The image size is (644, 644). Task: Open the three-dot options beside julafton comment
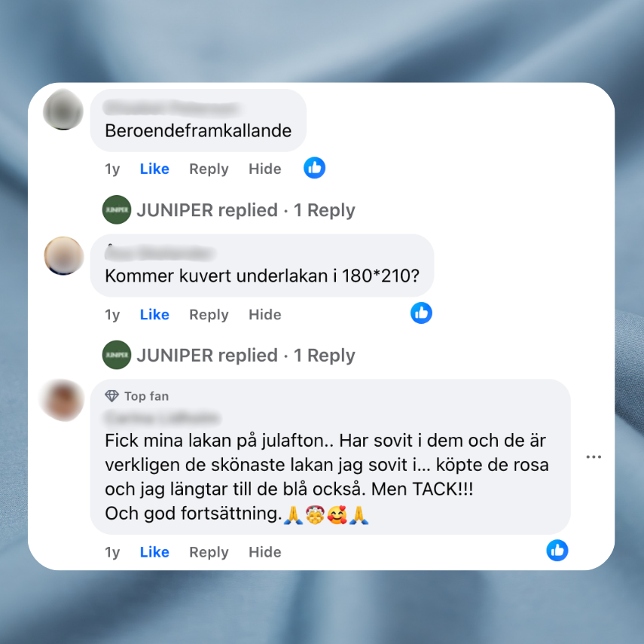pyautogui.click(x=594, y=456)
